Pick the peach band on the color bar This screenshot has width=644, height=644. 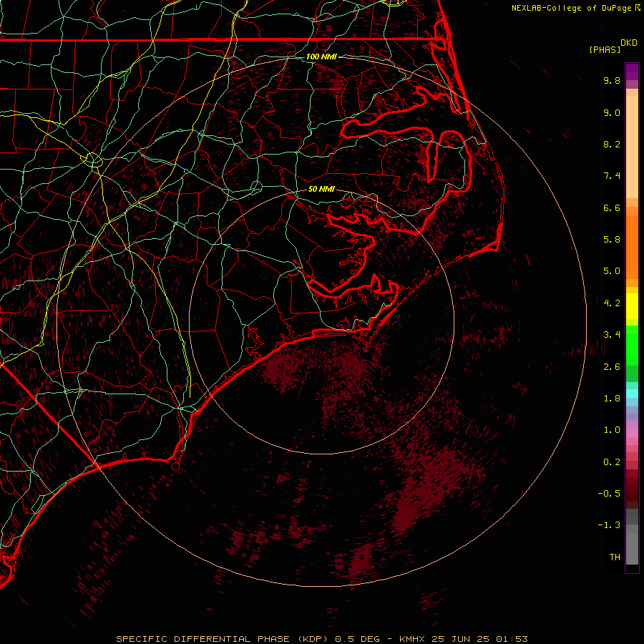[632, 147]
